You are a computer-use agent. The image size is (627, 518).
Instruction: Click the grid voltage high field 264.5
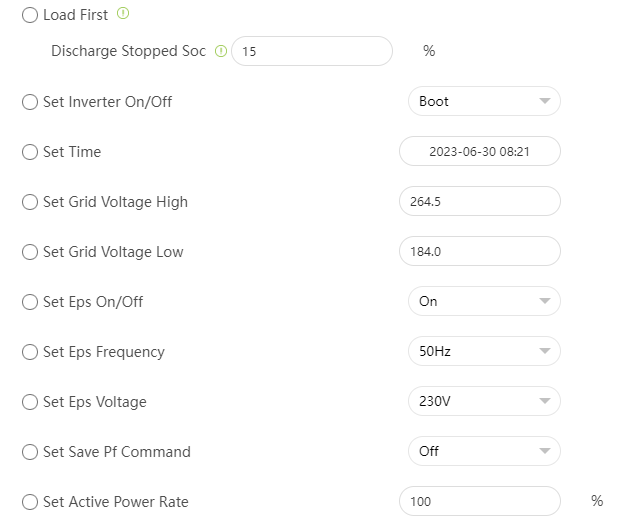(x=479, y=201)
